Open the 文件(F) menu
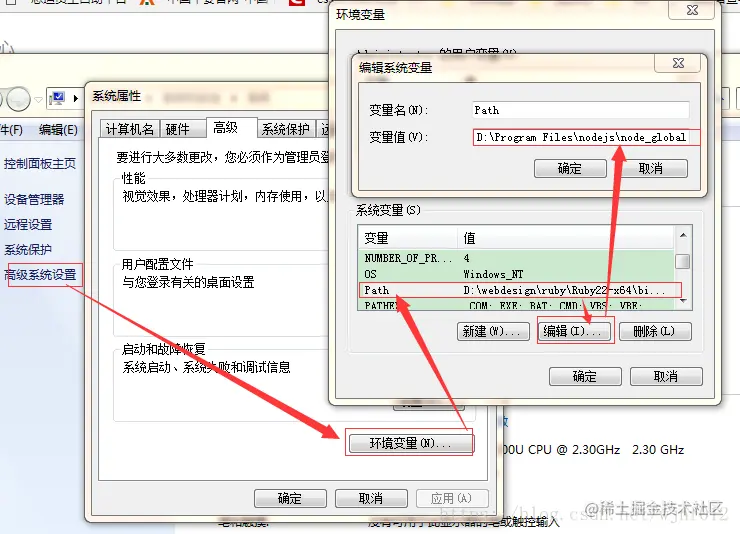 10,130
